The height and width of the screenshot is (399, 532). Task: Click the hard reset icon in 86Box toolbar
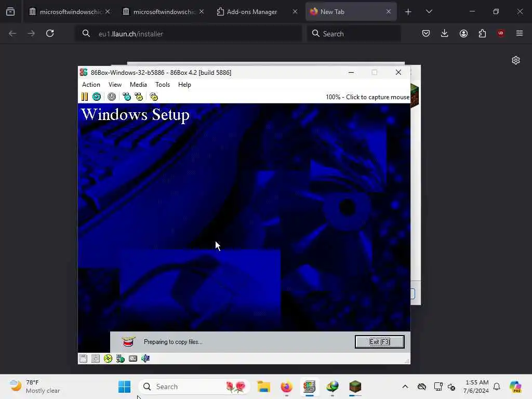click(97, 97)
